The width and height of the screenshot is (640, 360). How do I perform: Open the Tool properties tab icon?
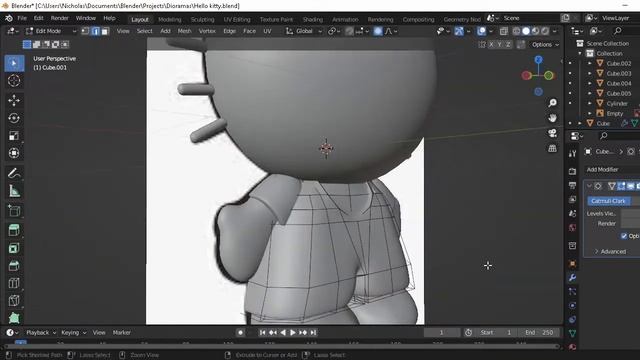point(572,153)
